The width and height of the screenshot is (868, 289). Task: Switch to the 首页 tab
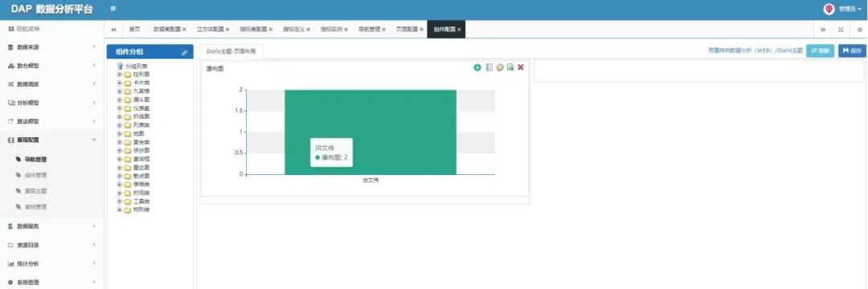[x=134, y=29]
